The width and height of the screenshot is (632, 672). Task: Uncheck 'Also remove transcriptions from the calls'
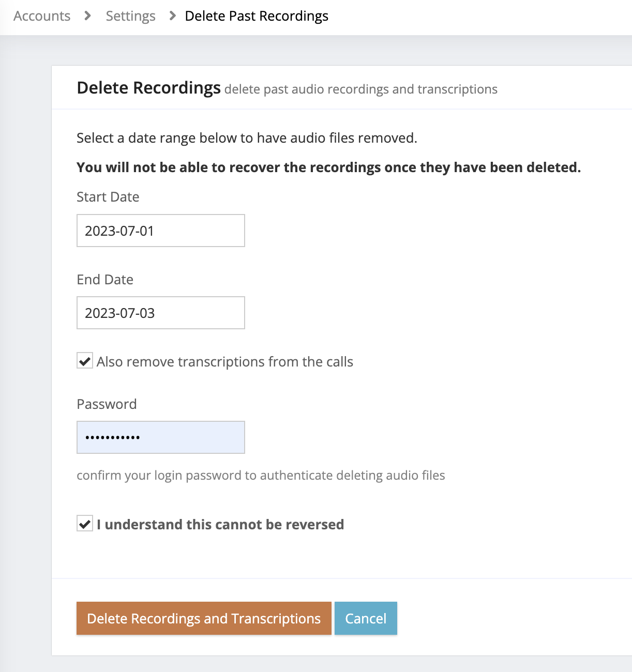click(x=84, y=361)
